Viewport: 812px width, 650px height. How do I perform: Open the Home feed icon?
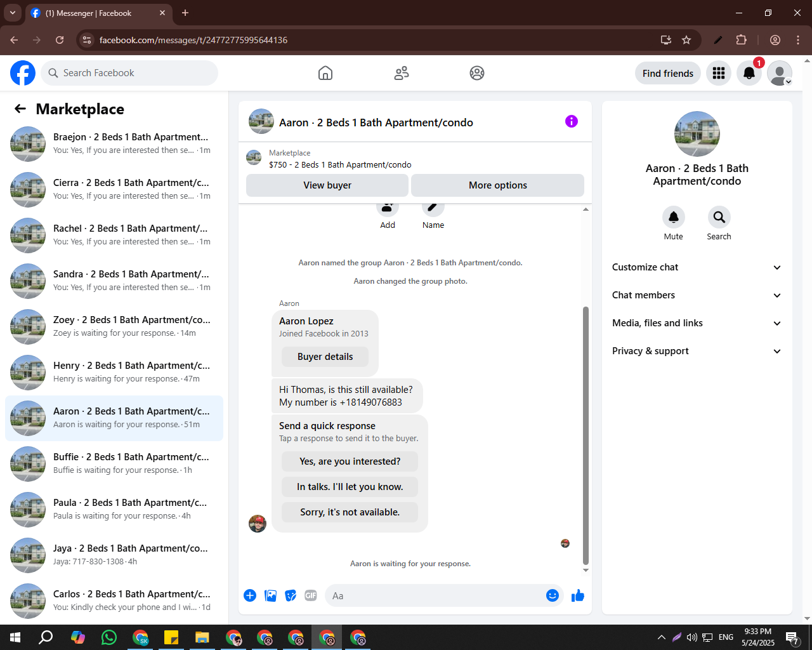point(325,73)
